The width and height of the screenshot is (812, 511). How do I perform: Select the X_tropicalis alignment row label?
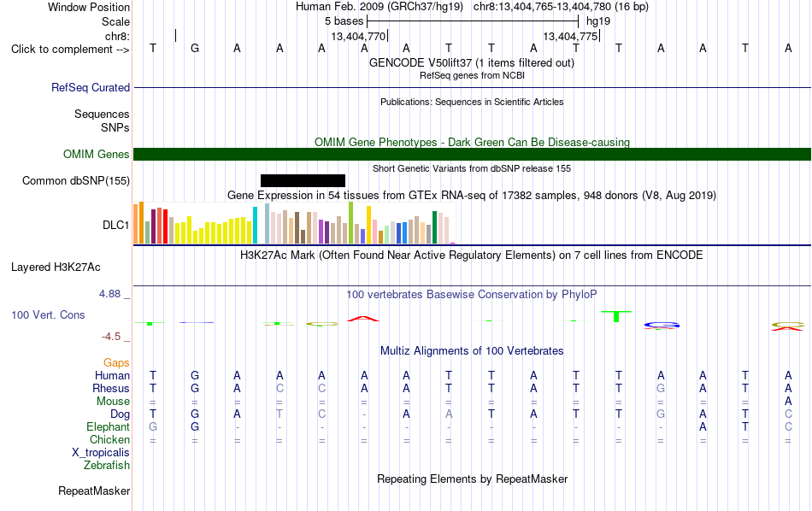pyautogui.click(x=101, y=453)
